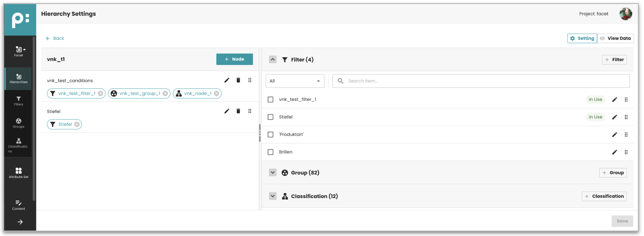Delete the Stiefel node
The height and width of the screenshot is (236, 644).
(x=238, y=111)
